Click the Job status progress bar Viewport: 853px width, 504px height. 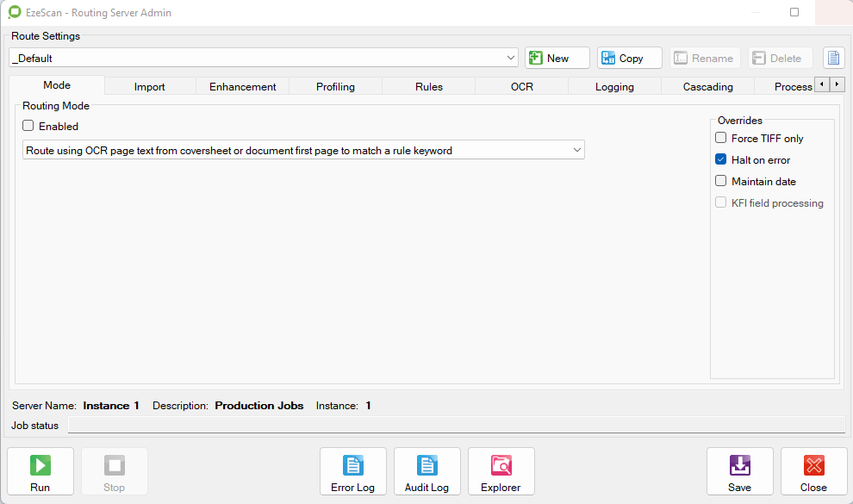tap(457, 426)
